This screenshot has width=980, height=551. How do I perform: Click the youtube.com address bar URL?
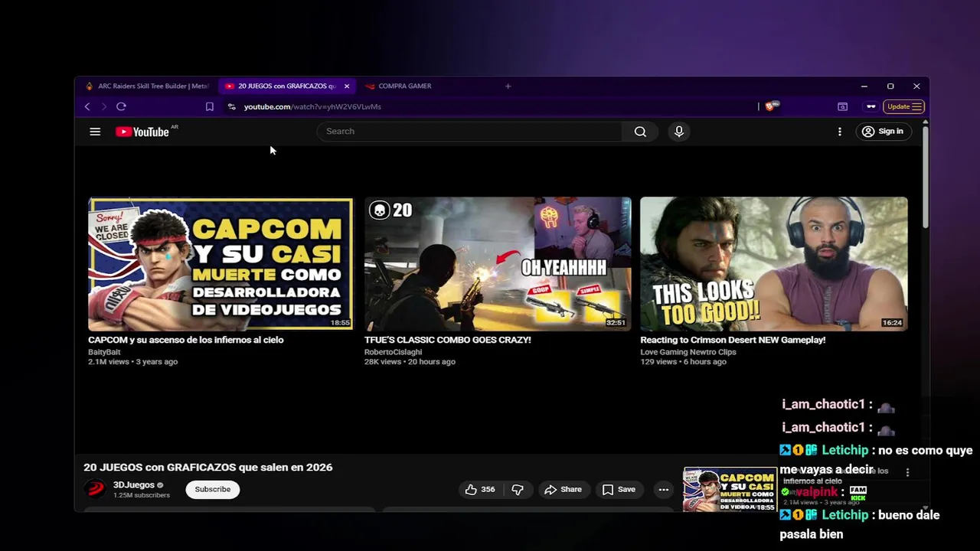point(312,106)
